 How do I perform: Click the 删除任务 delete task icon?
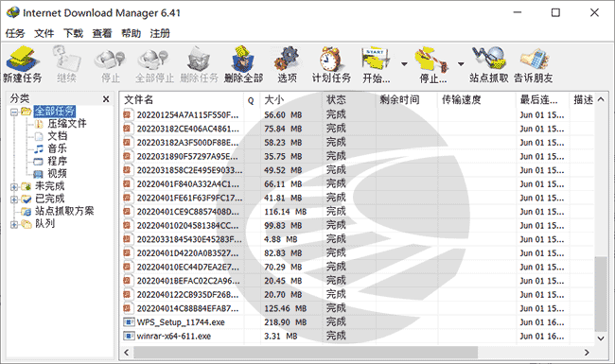point(199,60)
